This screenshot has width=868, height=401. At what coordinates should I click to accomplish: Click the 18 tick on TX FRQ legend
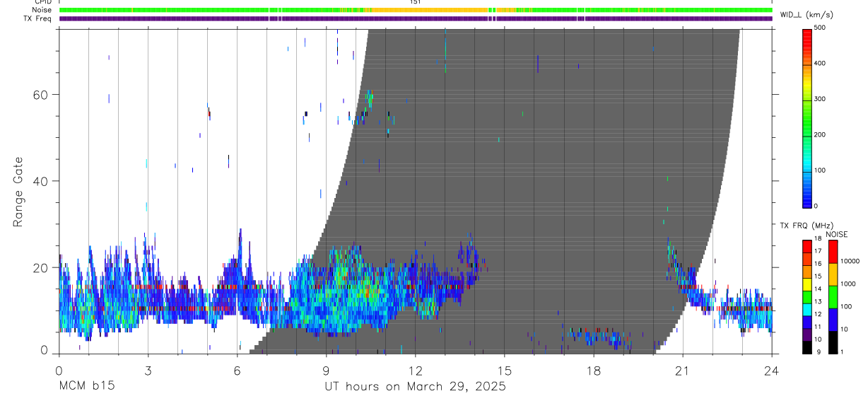click(818, 239)
